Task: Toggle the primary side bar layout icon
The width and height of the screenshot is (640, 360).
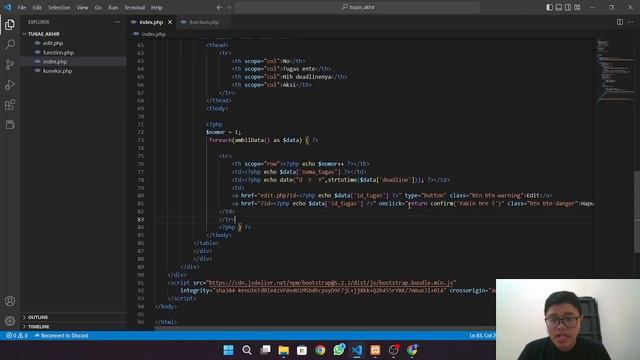Action: [549, 7]
